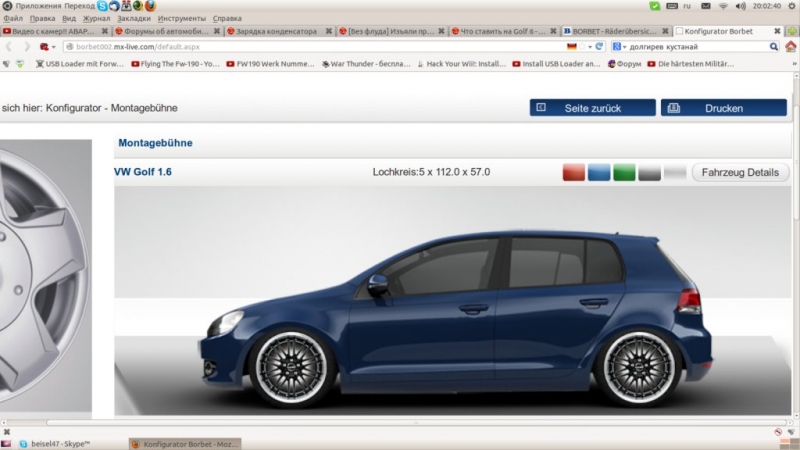Switch to the [Без флуда] Изъяли tab

point(392,31)
